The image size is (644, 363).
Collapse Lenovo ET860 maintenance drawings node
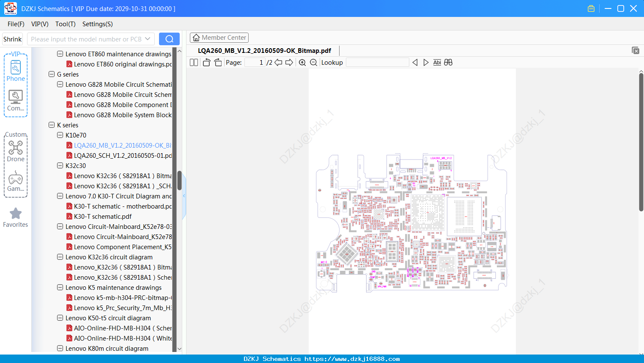[x=60, y=54]
